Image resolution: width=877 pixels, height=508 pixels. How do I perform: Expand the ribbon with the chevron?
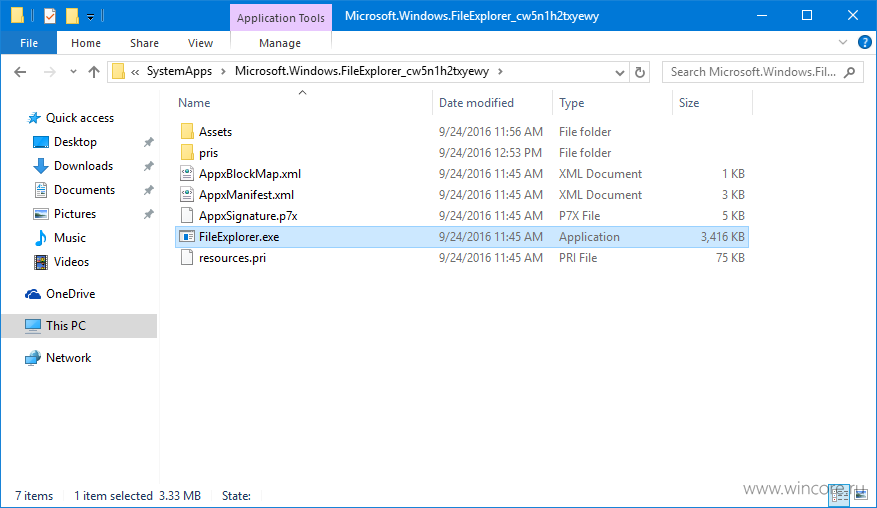(x=843, y=43)
